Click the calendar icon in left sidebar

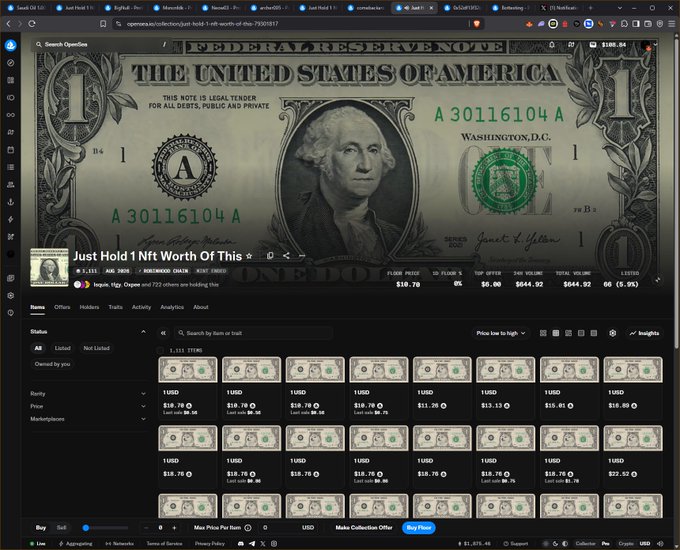pyautogui.click(x=11, y=150)
